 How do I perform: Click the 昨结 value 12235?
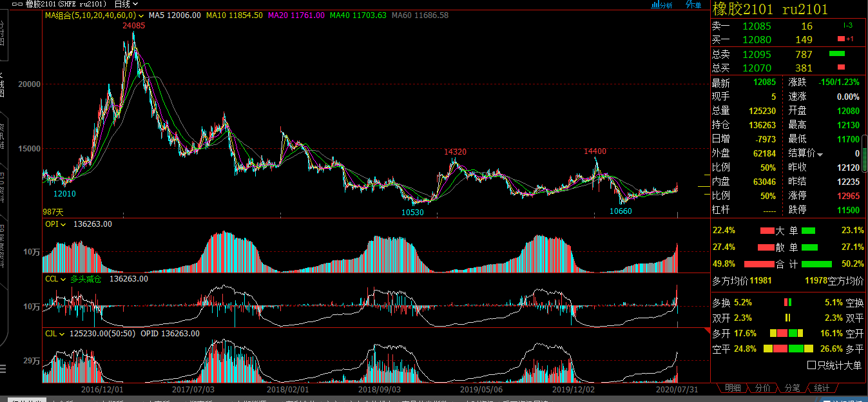point(849,182)
